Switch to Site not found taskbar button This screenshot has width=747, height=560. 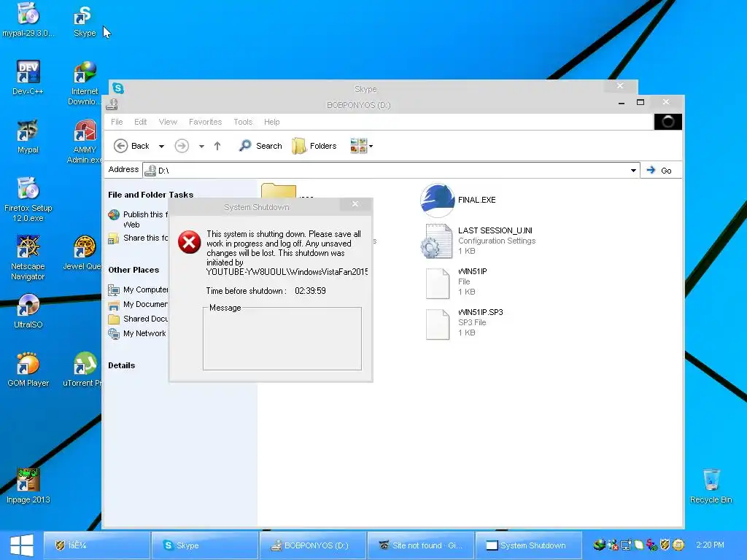pos(421,545)
